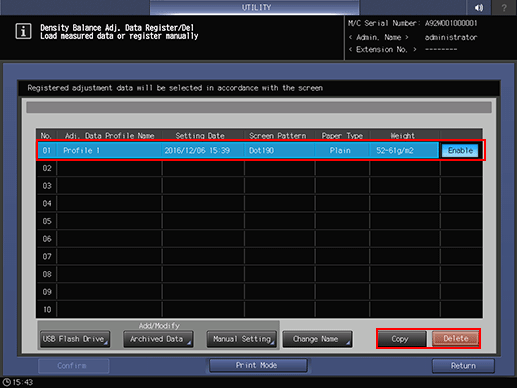Open the Archived Data option
The image size is (517, 388).
[x=158, y=339]
